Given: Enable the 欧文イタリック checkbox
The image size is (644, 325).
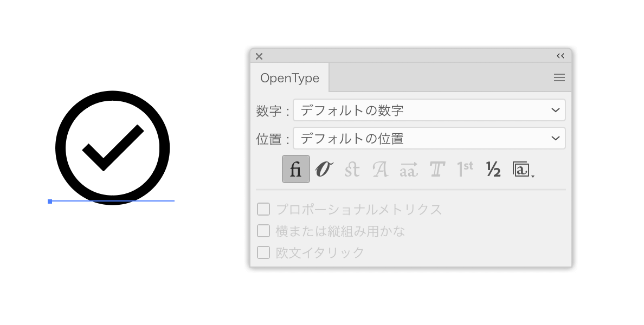Looking at the screenshot, I should tap(263, 252).
